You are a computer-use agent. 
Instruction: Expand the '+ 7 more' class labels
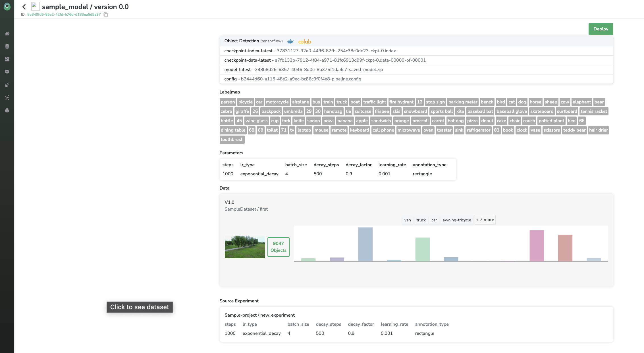tap(485, 220)
